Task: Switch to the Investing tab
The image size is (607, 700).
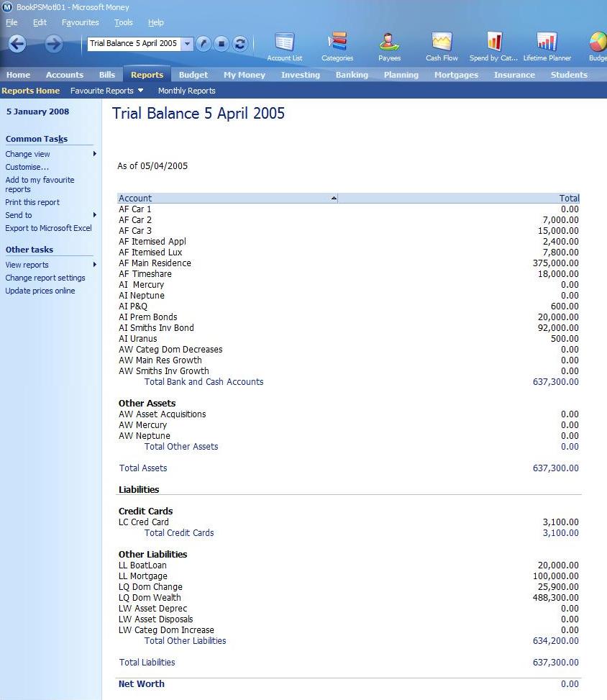Action: click(x=301, y=75)
